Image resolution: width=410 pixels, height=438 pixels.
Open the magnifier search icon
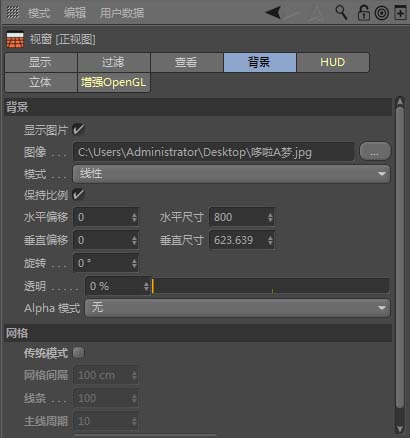coord(341,13)
